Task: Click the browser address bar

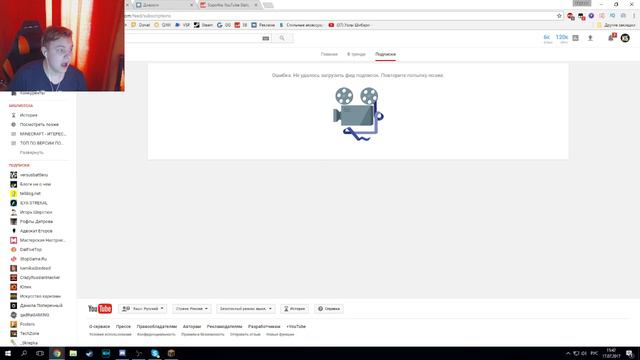Action: point(339,16)
